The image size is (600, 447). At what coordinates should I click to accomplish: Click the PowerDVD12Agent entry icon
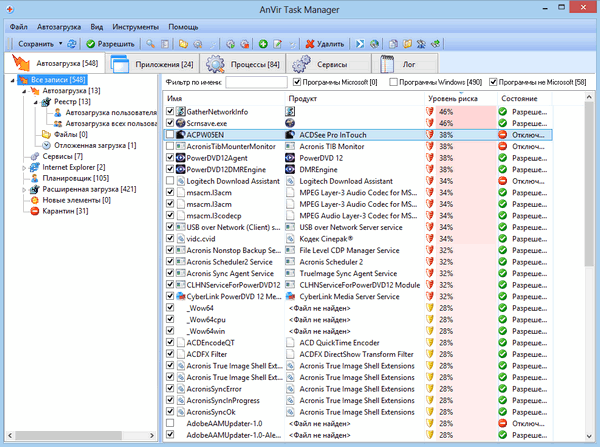(x=178, y=157)
